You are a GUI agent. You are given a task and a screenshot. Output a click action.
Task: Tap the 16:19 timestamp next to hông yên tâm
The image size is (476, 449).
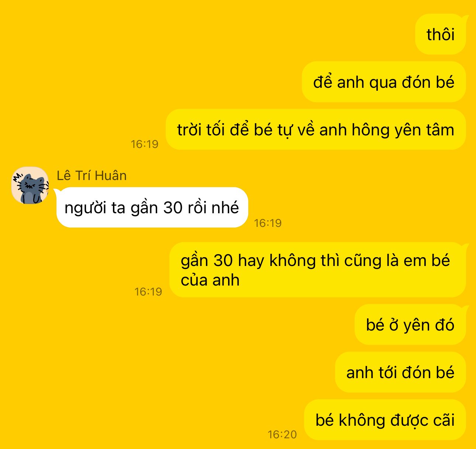[145, 144]
